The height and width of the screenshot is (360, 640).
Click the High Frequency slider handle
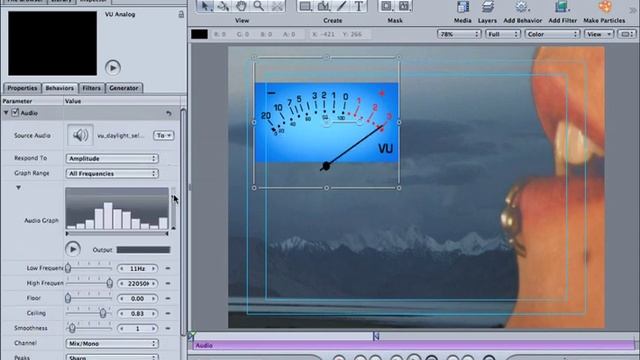point(109,283)
